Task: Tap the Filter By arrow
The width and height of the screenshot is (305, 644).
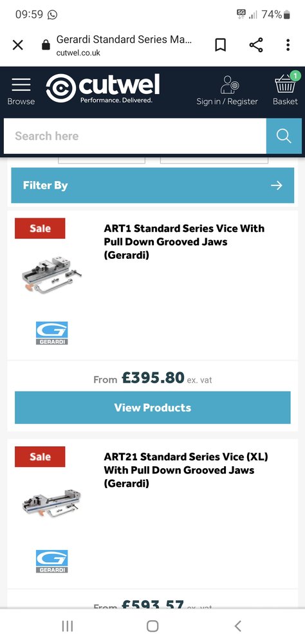Action: 277,185
